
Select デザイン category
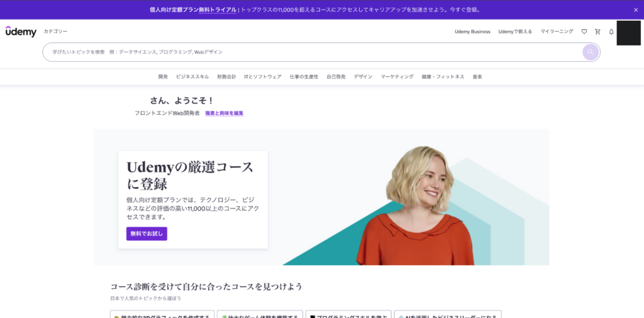(363, 77)
